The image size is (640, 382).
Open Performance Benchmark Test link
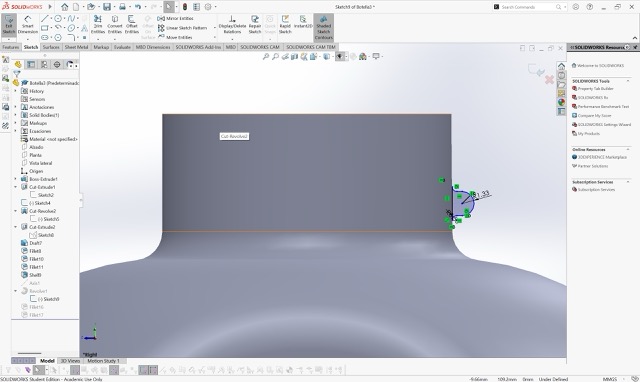coord(603,107)
